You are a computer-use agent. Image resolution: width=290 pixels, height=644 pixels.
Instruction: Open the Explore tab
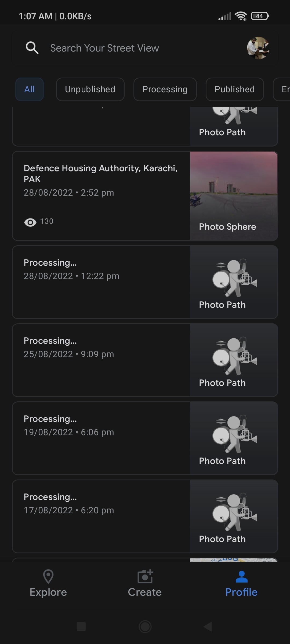tap(48, 583)
